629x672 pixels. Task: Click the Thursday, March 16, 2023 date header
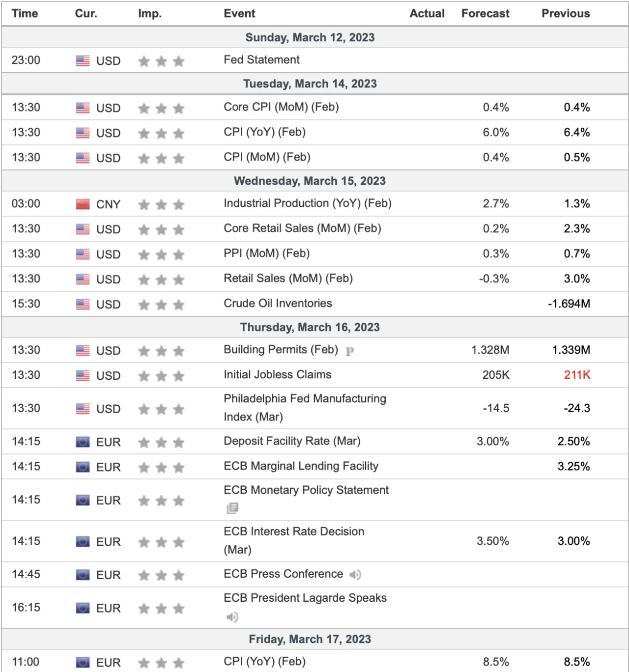coord(310,327)
